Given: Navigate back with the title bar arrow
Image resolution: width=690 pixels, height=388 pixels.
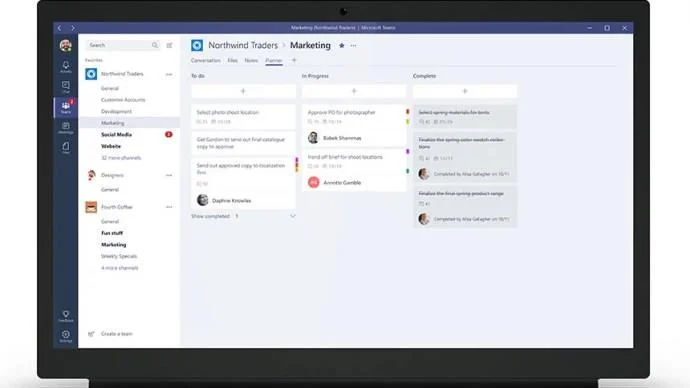Looking at the screenshot, I should [x=60, y=28].
